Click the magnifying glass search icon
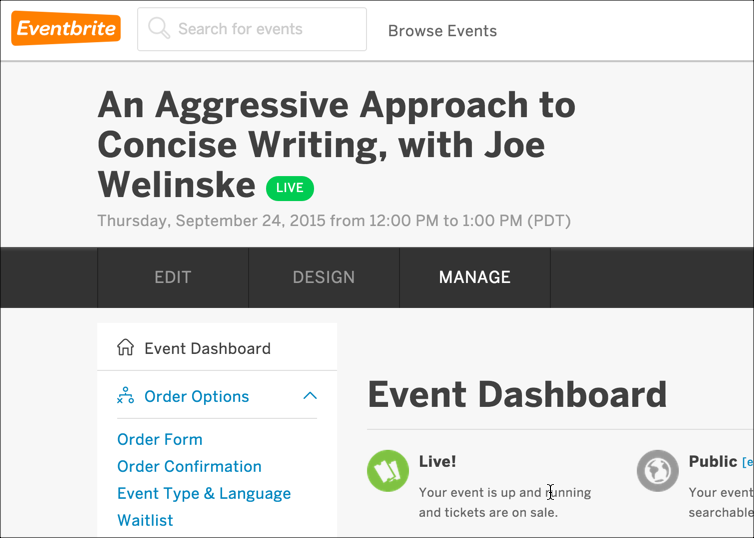The height and width of the screenshot is (538, 754). point(159,29)
